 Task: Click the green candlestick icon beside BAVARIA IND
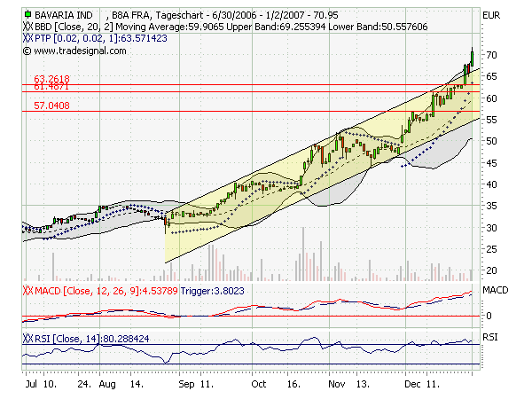(28, 16)
